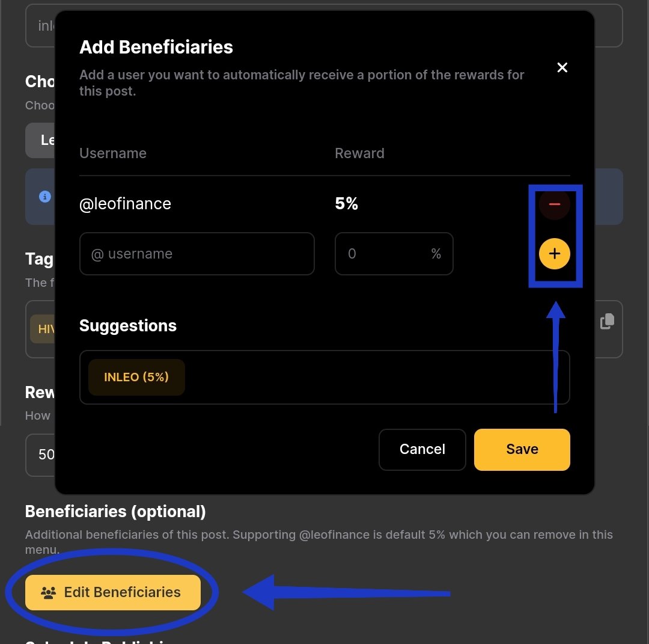Focus the reward percentage input field

[394, 254]
